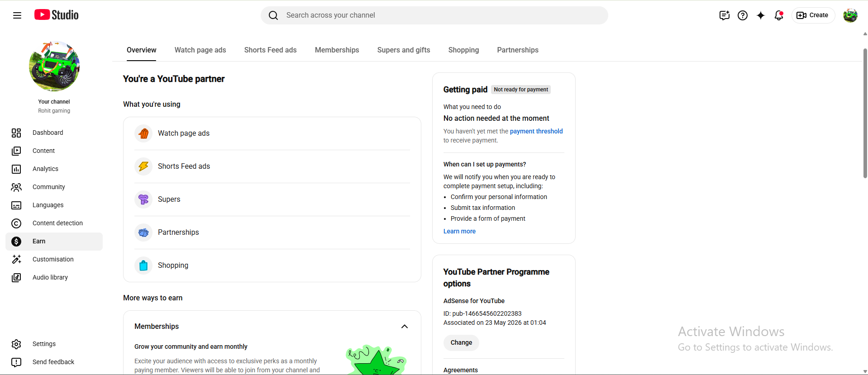Open the Supers and gifts tab
This screenshot has width=868, height=375.
pos(404,50)
